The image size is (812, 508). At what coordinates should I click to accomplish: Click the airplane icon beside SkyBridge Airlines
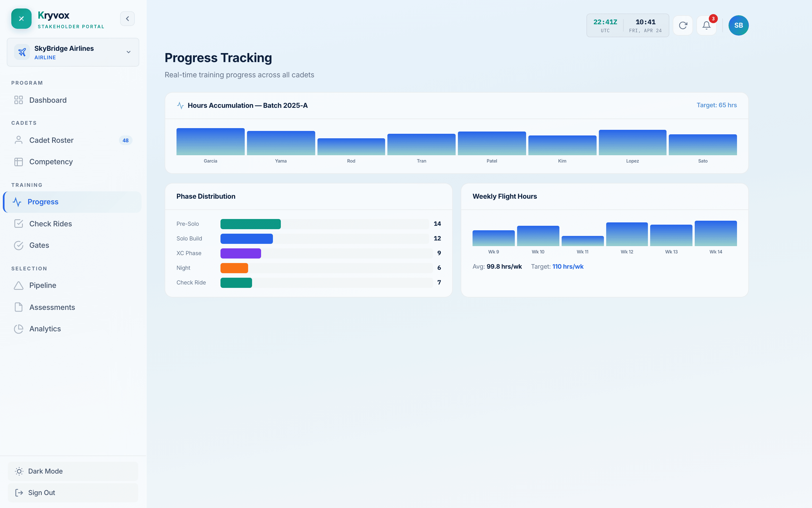click(x=22, y=52)
